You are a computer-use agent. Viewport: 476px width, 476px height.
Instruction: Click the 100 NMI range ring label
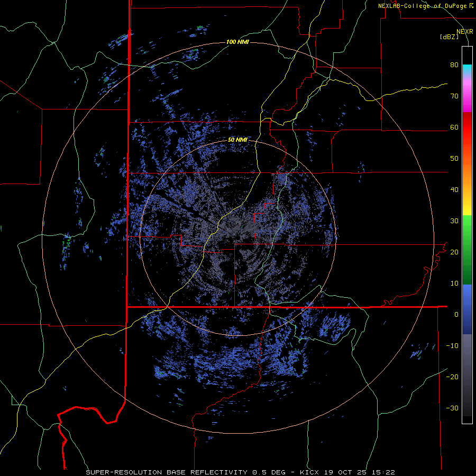click(237, 42)
